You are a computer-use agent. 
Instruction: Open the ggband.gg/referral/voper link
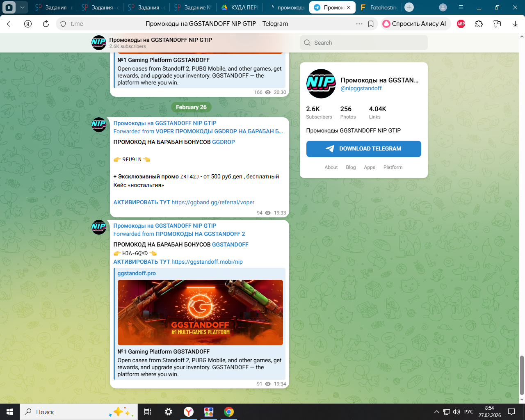(213, 202)
